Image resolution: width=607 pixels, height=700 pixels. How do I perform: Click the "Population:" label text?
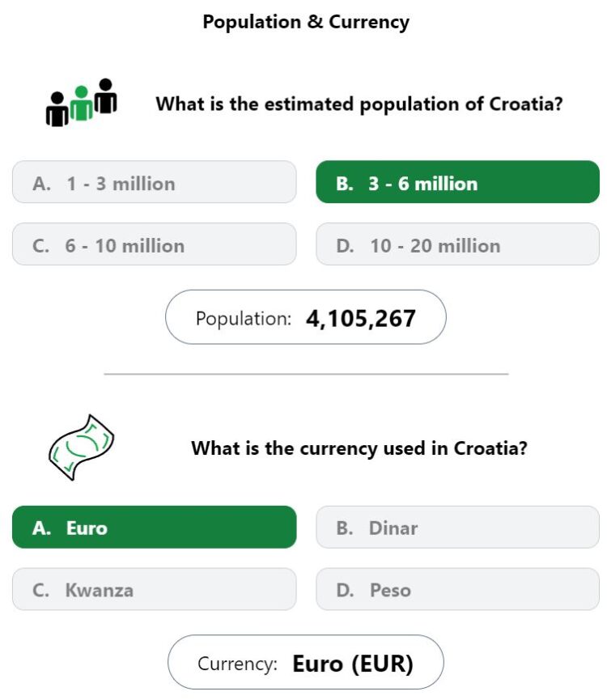tap(244, 319)
